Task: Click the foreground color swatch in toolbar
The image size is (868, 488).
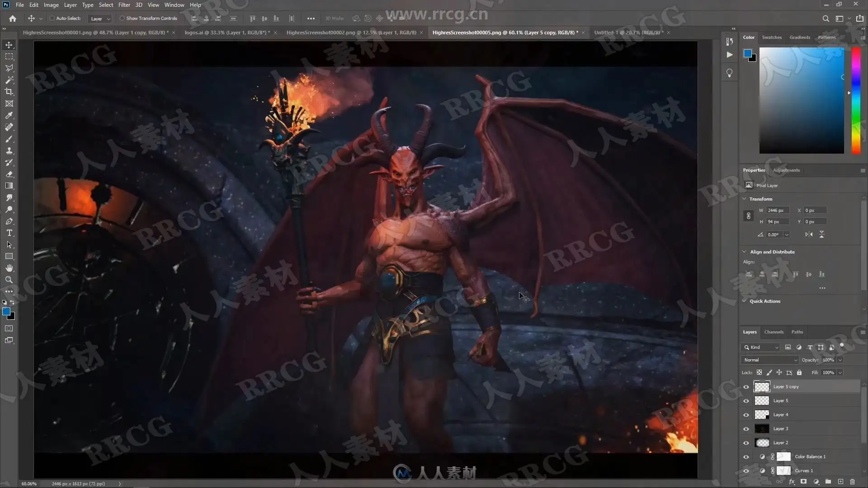Action: pyautogui.click(x=6, y=311)
